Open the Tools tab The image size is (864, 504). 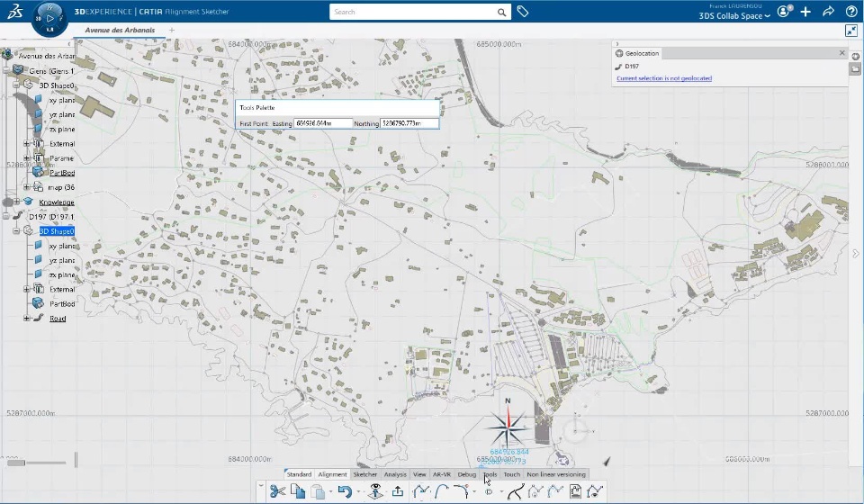coord(490,474)
